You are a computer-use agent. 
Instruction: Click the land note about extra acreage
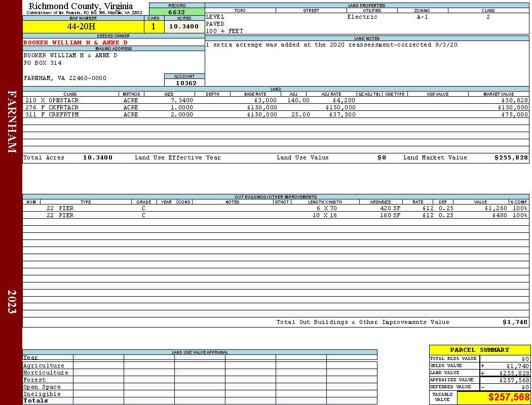pos(331,45)
